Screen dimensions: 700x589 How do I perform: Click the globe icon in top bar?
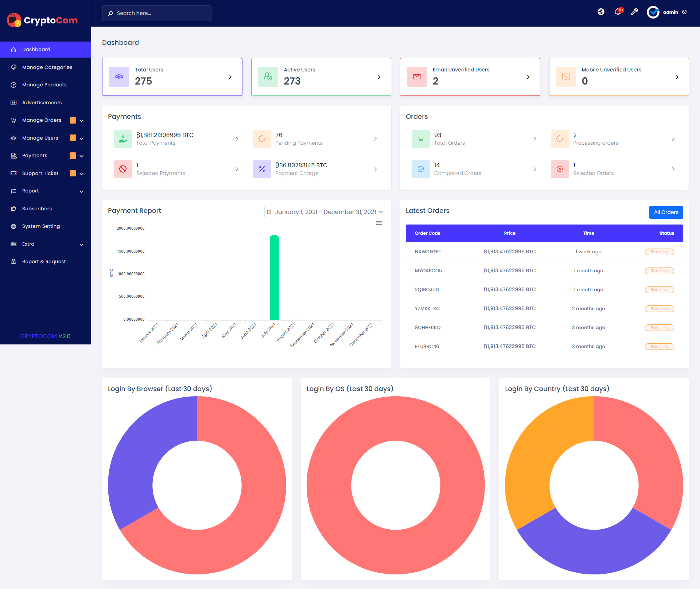pos(601,12)
